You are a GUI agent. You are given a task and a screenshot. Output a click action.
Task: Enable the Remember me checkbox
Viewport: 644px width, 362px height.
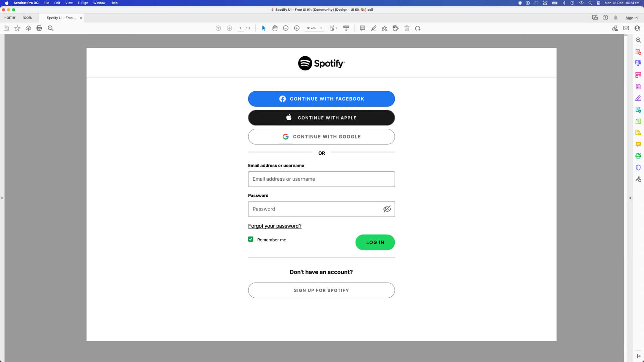pos(251,239)
